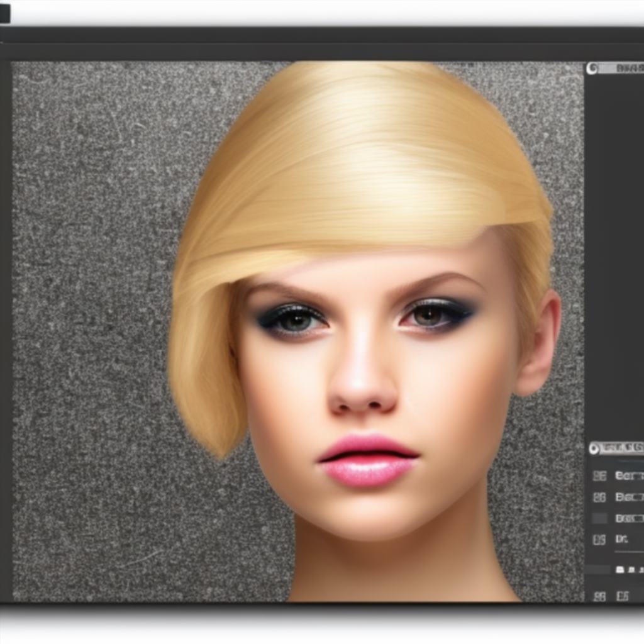Toggle the icon beside the 'Dr.' row
644x644 pixels.
coord(599,539)
